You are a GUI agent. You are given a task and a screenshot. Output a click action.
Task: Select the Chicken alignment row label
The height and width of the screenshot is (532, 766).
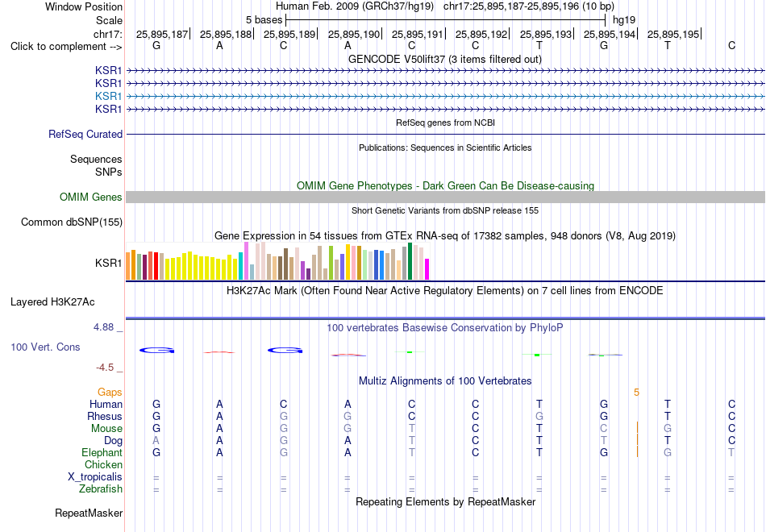point(103,464)
